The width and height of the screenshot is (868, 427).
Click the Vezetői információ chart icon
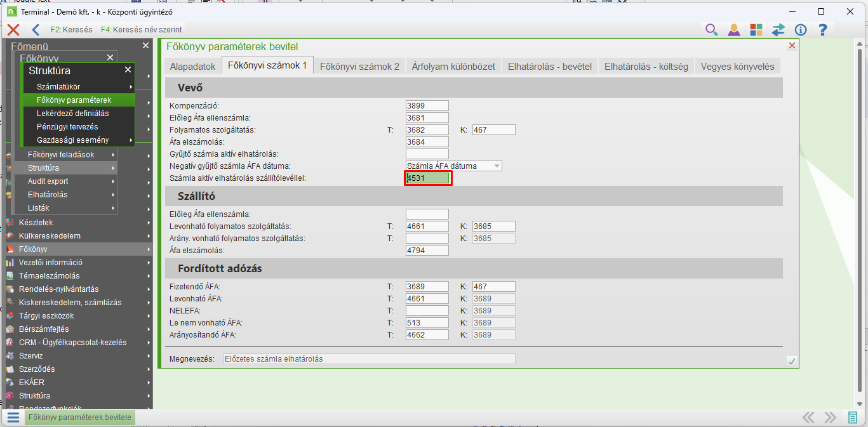tap(10, 263)
